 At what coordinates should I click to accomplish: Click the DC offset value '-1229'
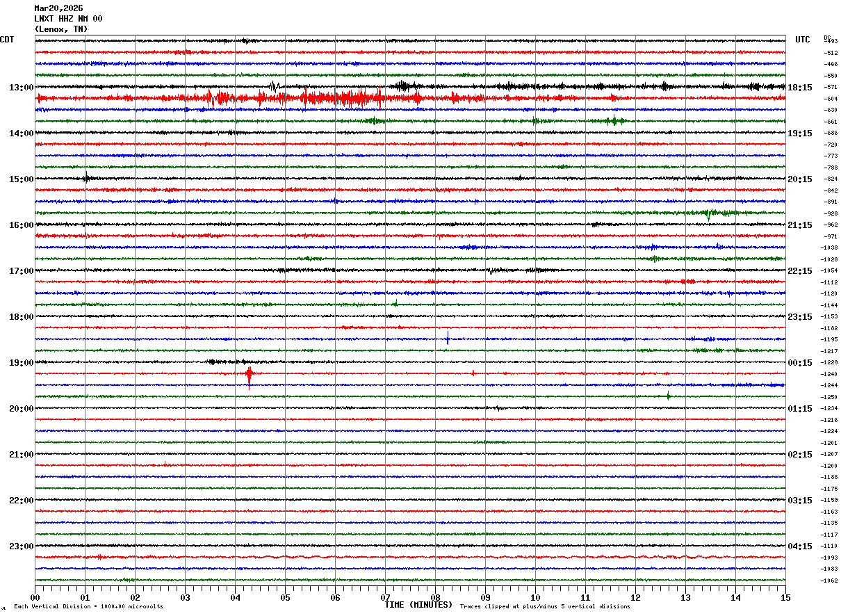pos(830,362)
